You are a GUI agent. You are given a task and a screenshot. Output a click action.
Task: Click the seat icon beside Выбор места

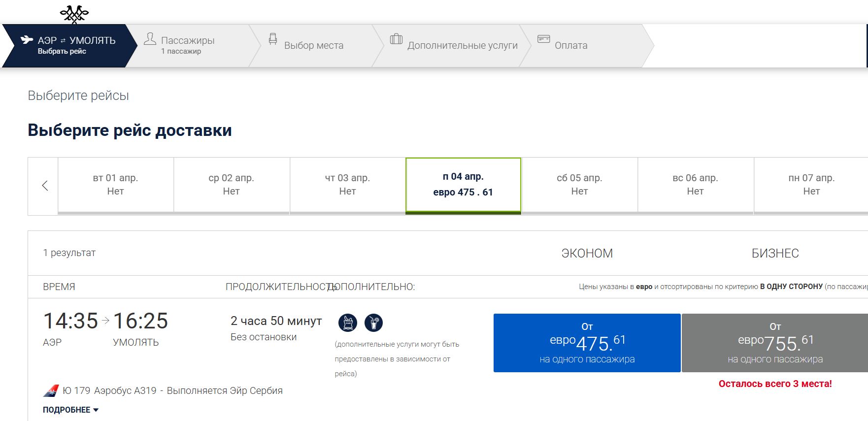coord(272,39)
